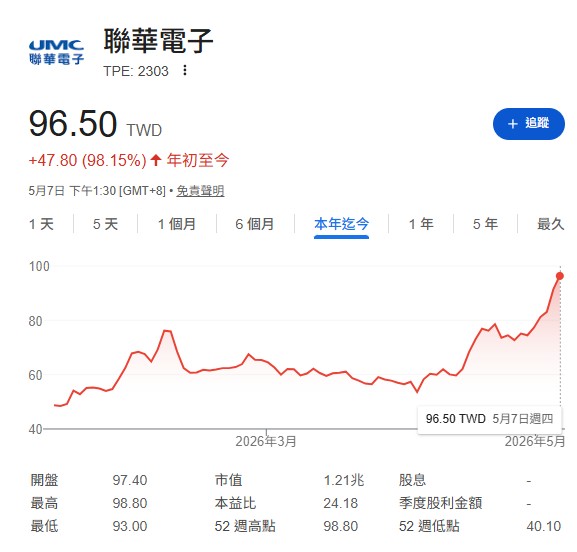Click the 2026年5月 axis label
577x552 pixels.
pos(535,441)
